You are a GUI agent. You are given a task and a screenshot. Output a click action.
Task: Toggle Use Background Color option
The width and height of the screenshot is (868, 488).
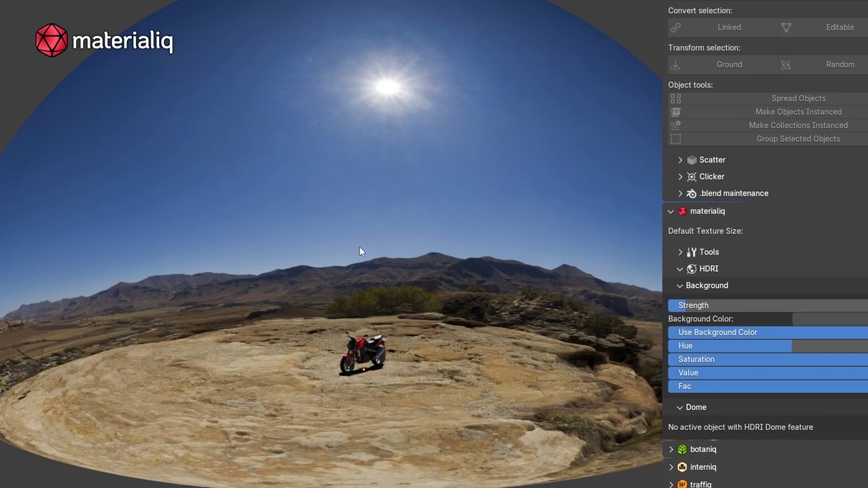tap(767, 333)
